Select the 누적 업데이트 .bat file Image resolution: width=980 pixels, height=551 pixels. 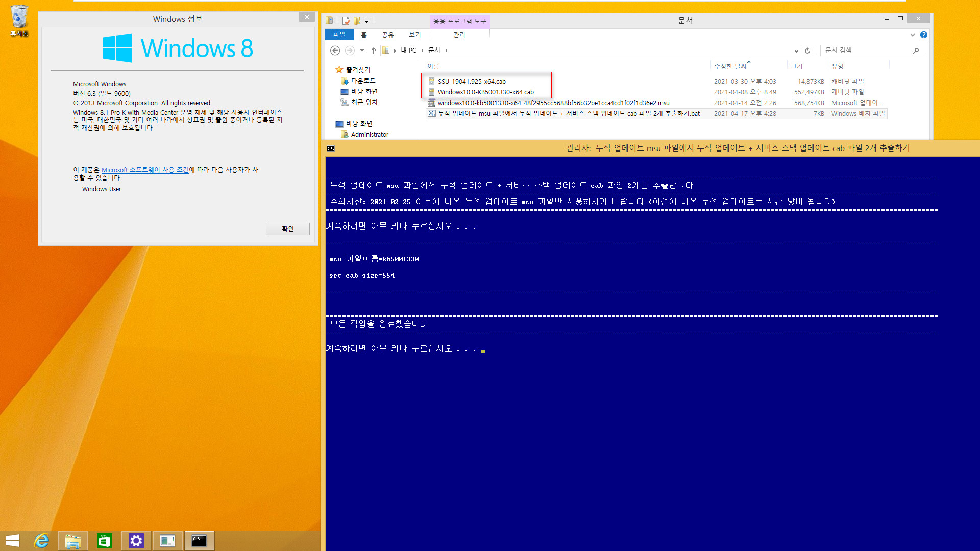coord(569,113)
